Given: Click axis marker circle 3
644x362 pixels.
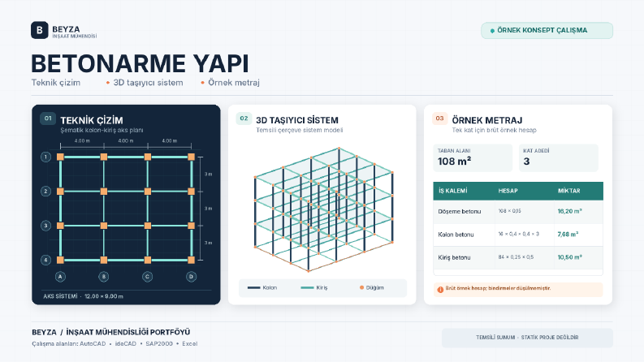Looking at the screenshot, I should pos(45,226).
